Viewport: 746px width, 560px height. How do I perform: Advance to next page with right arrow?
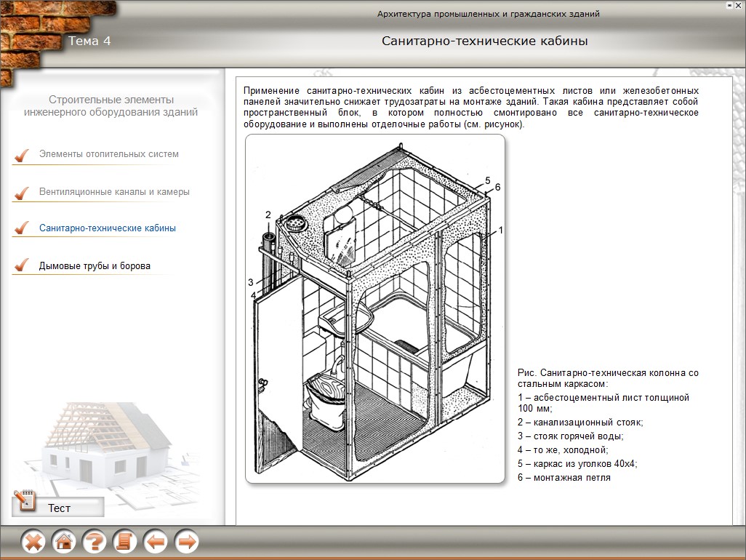coord(187,542)
